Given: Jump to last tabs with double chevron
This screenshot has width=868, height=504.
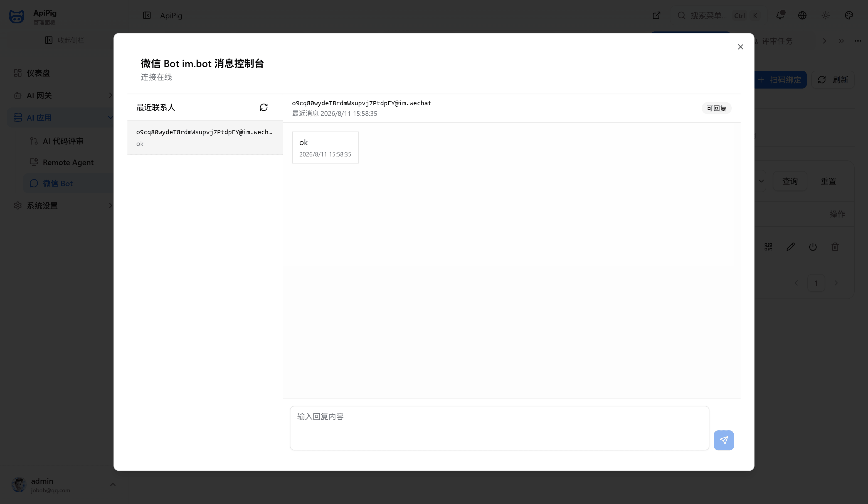Looking at the screenshot, I should 841,41.
